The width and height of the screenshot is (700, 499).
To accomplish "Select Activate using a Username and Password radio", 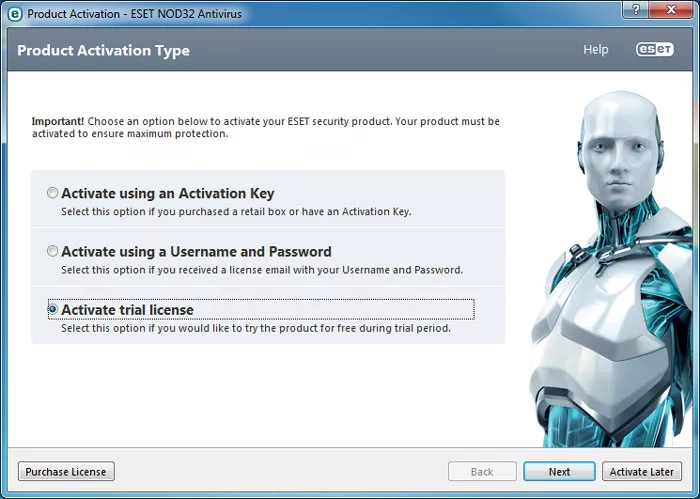I will tap(53, 251).
